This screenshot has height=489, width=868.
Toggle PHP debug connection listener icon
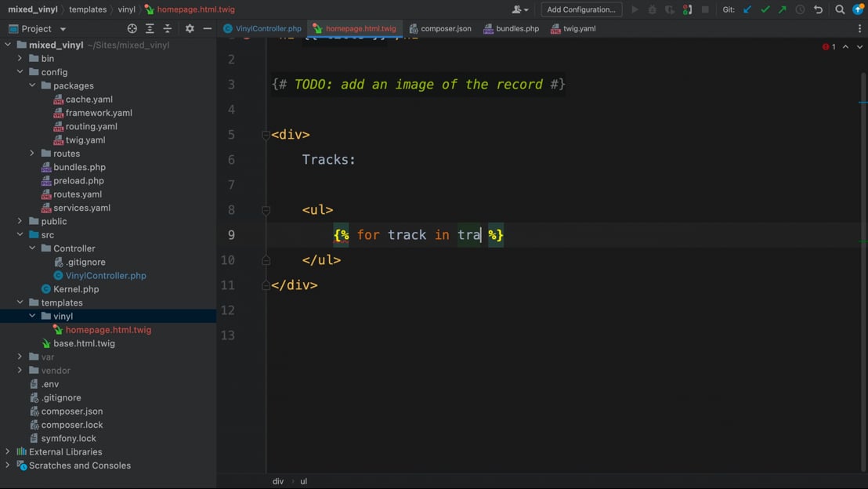pyautogui.click(x=687, y=9)
